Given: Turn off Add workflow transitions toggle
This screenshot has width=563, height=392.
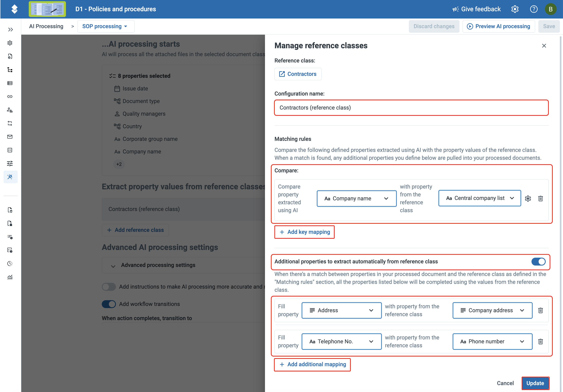Looking at the screenshot, I should click(109, 304).
